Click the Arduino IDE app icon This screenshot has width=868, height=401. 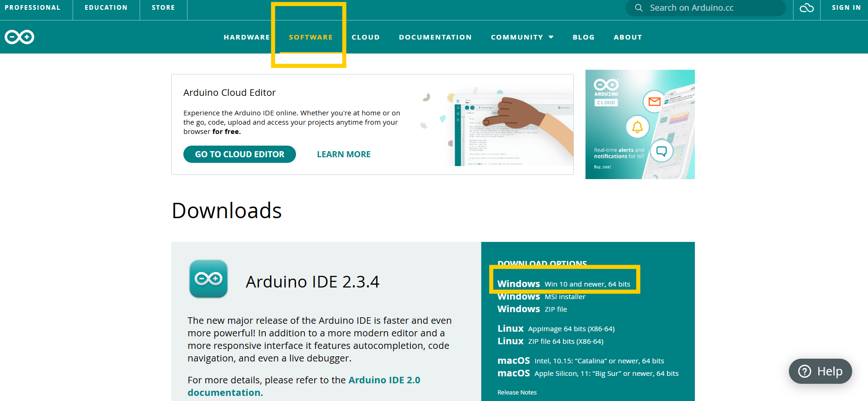[209, 279]
